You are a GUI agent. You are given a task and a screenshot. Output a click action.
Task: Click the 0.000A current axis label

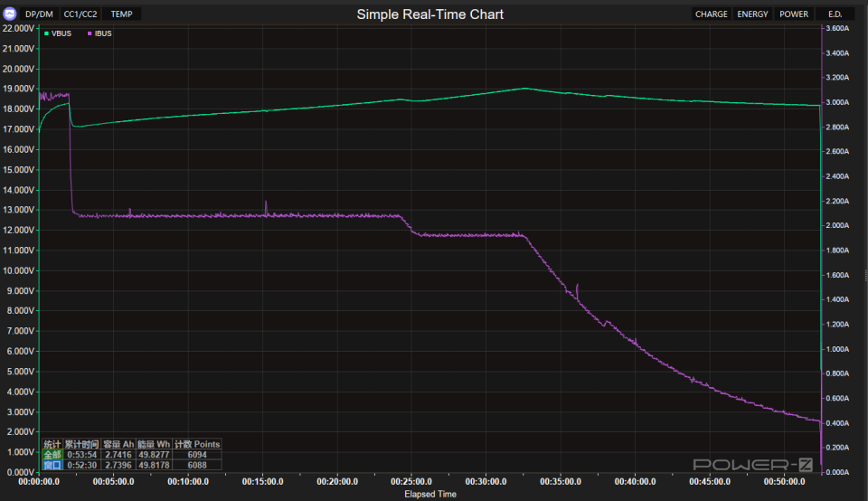click(x=837, y=472)
